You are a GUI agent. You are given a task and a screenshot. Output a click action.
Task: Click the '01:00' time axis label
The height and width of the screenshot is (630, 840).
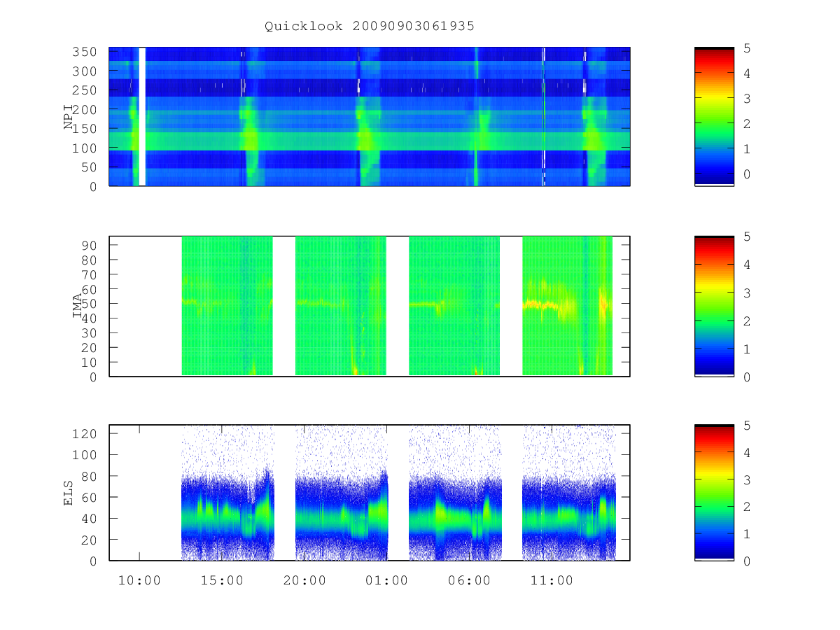pos(387,581)
